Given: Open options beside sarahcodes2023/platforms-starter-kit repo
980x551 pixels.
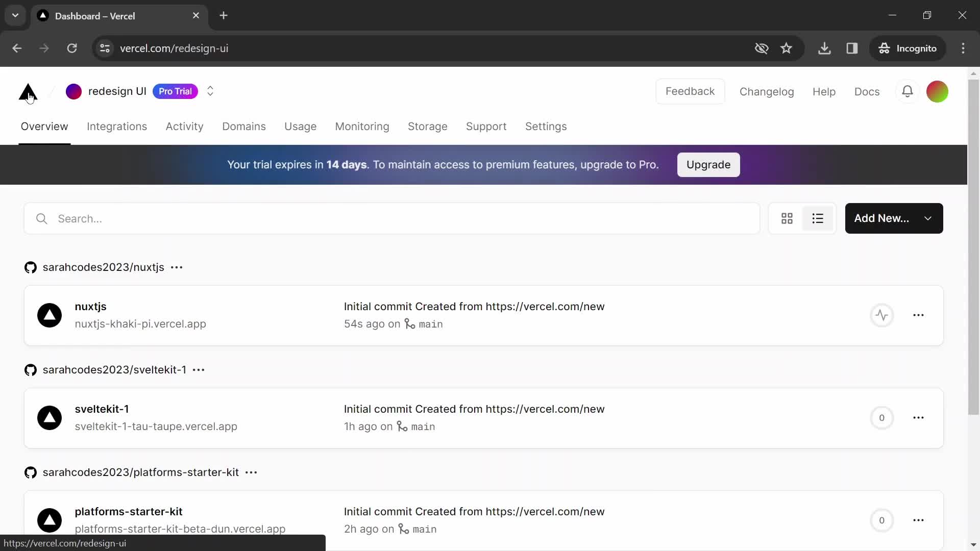Looking at the screenshot, I should pyautogui.click(x=251, y=472).
